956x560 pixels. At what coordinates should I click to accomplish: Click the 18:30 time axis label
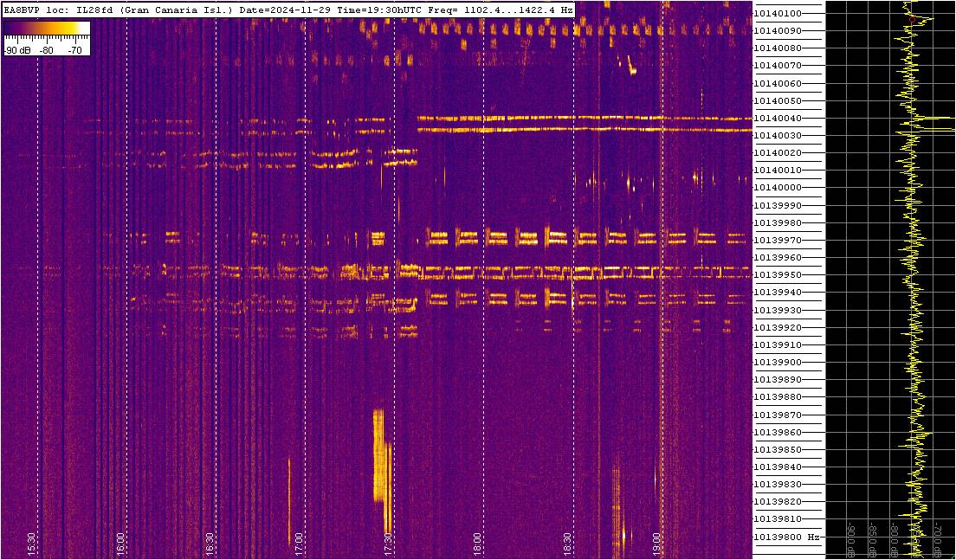pyautogui.click(x=566, y=544)
